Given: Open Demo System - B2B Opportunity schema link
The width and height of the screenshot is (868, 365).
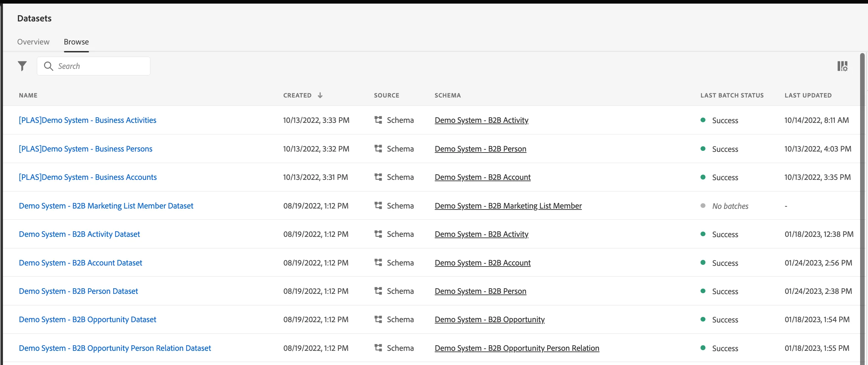Looking at the screenshot, I should 490,320.
